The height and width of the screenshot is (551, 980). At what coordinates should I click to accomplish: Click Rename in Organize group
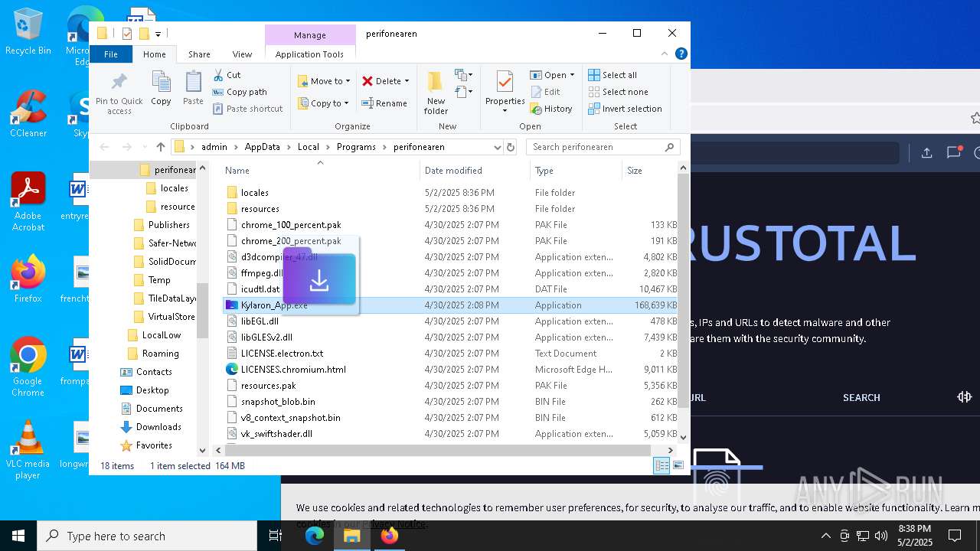click(x=384, y=103)
